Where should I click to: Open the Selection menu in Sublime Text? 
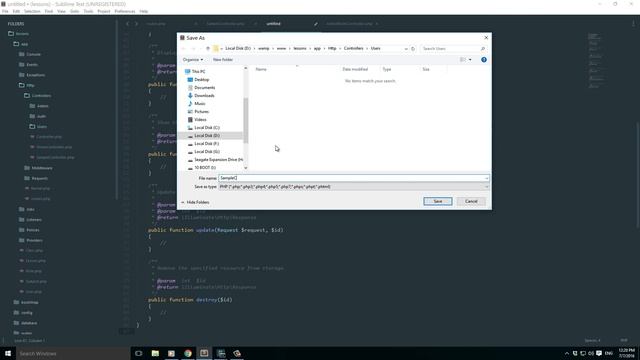click(32, 11)
